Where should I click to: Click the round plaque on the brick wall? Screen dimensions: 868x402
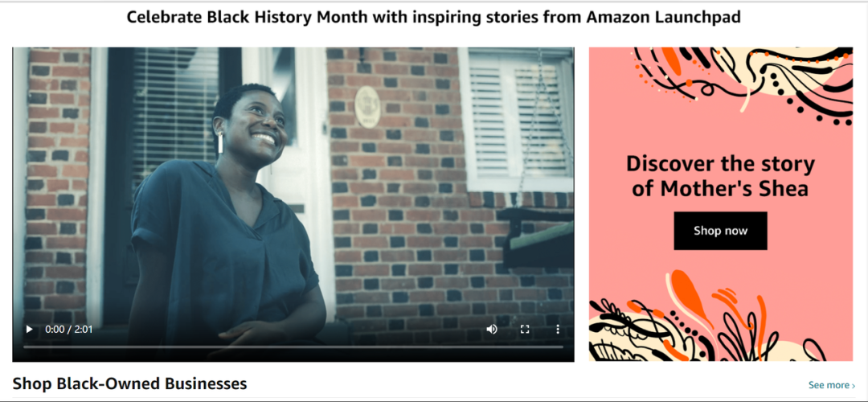[x=367, y=107]
